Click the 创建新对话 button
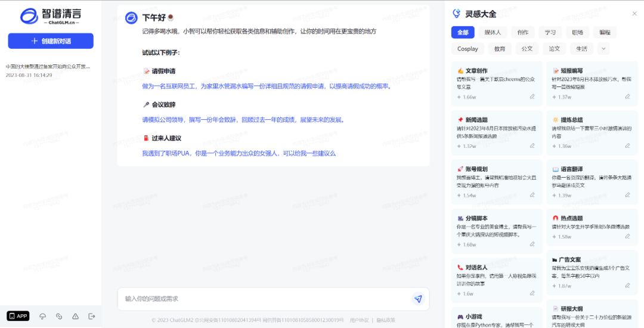The image size is (644, 328). [x=51, y=41]
